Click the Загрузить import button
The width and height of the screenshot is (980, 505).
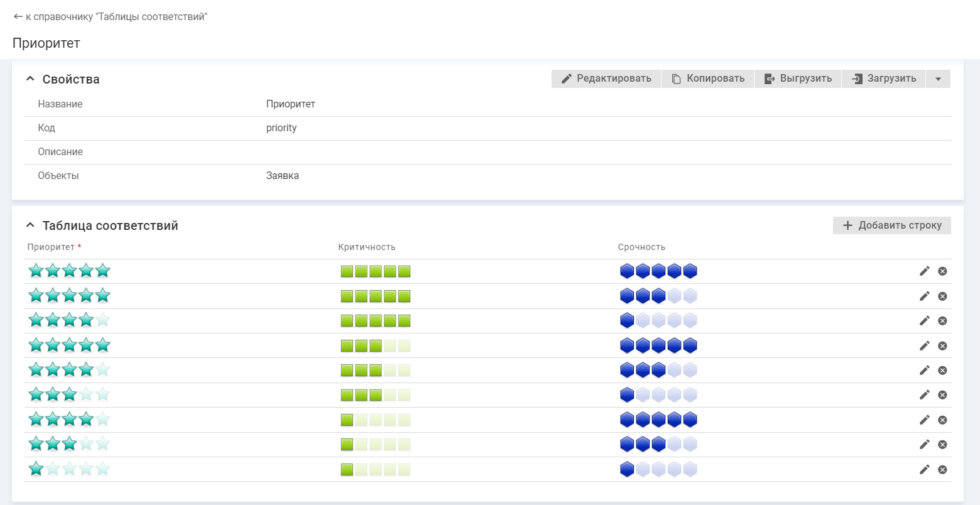pyautogui.click(x=883, y=79)
